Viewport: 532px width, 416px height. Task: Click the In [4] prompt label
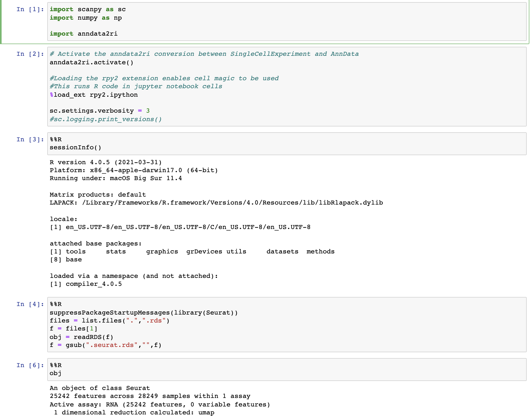(29, 304)
